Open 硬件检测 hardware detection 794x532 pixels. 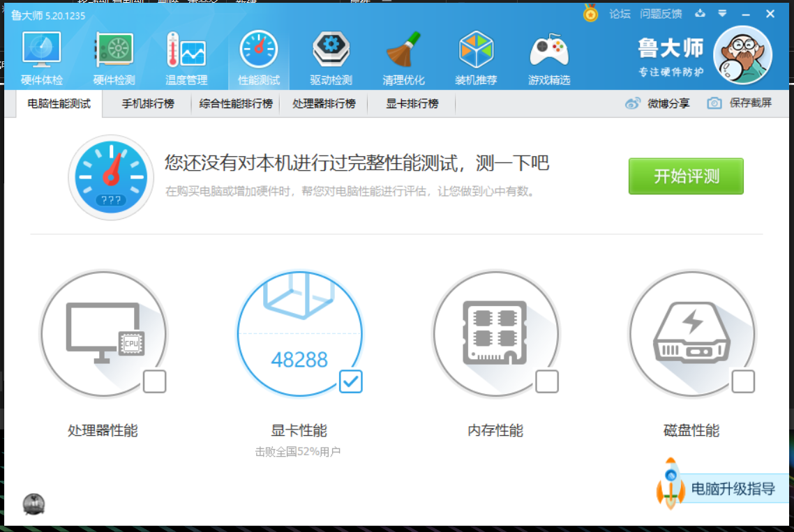tap(114, 58)
